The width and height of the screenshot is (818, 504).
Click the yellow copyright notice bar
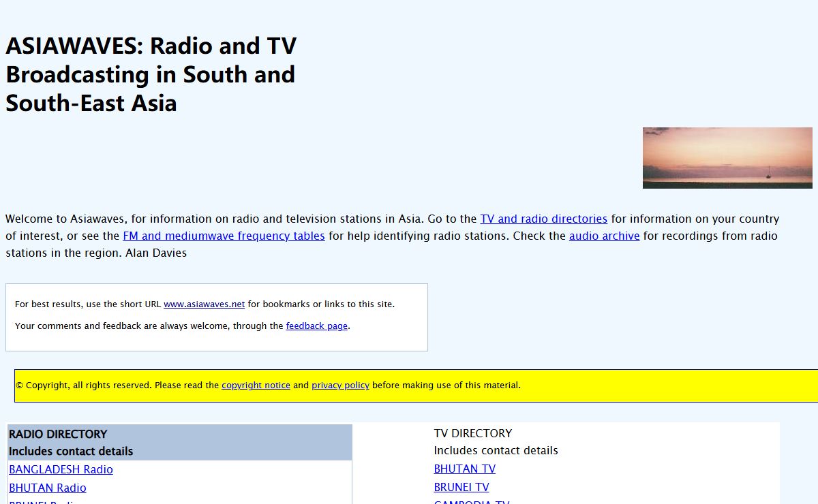(613, 385)
